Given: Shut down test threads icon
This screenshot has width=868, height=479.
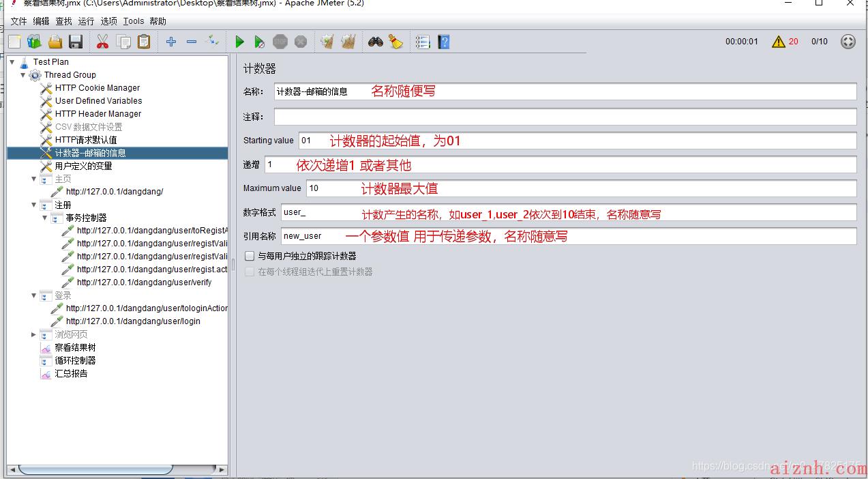Looking at the screenshot, I should [301, 42].
